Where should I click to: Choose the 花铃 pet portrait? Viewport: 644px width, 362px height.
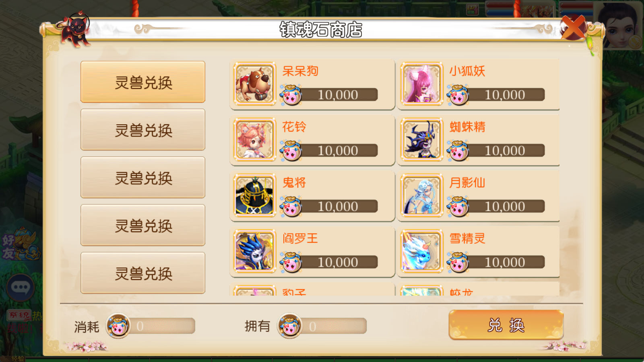point(254,140)
